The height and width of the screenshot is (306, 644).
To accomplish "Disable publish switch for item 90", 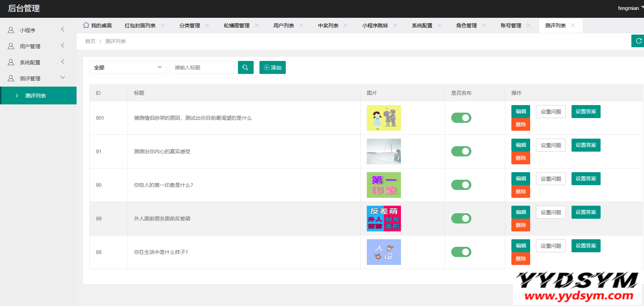I will point(461,185).
